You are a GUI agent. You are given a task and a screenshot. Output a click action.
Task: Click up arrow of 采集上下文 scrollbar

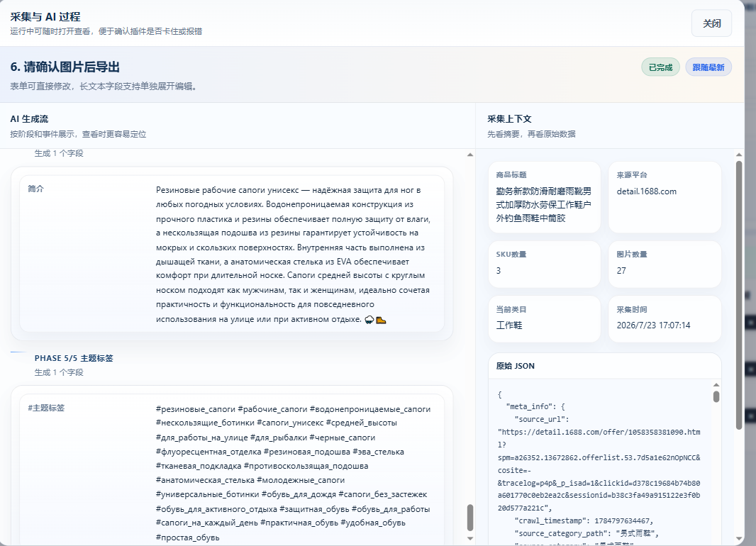739,155
